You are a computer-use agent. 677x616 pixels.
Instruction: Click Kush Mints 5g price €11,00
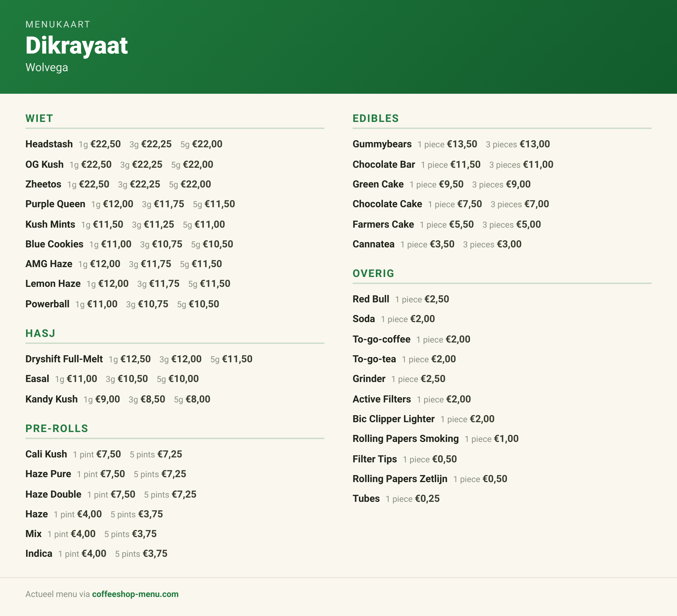point(210,224)
